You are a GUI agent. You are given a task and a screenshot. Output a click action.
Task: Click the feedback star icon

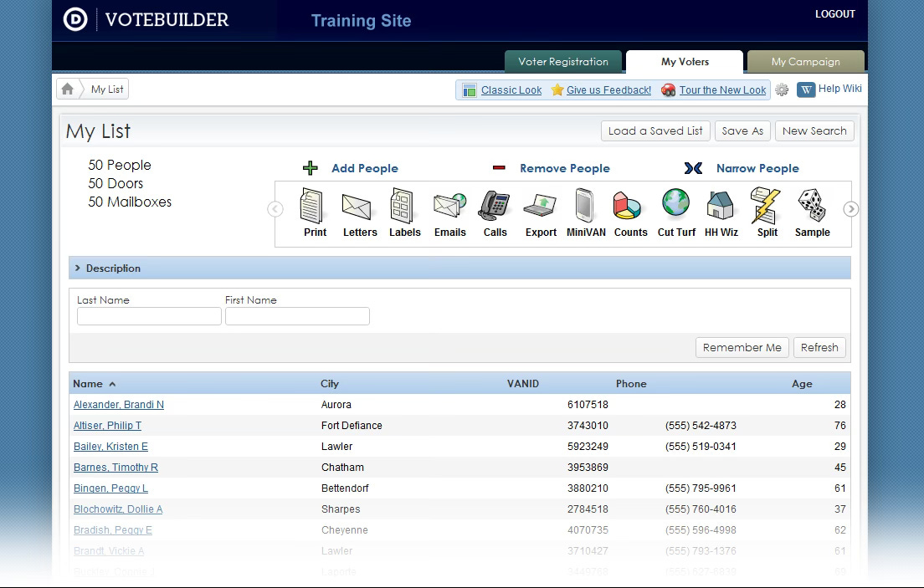click(x=557, y=89)
